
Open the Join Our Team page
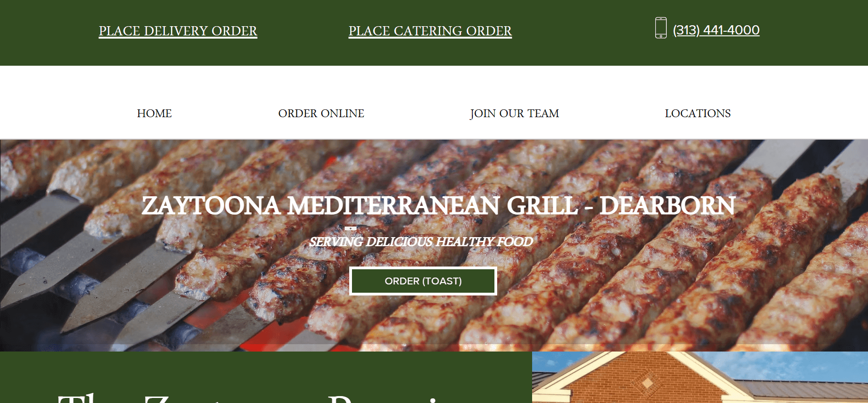[515, 114]
